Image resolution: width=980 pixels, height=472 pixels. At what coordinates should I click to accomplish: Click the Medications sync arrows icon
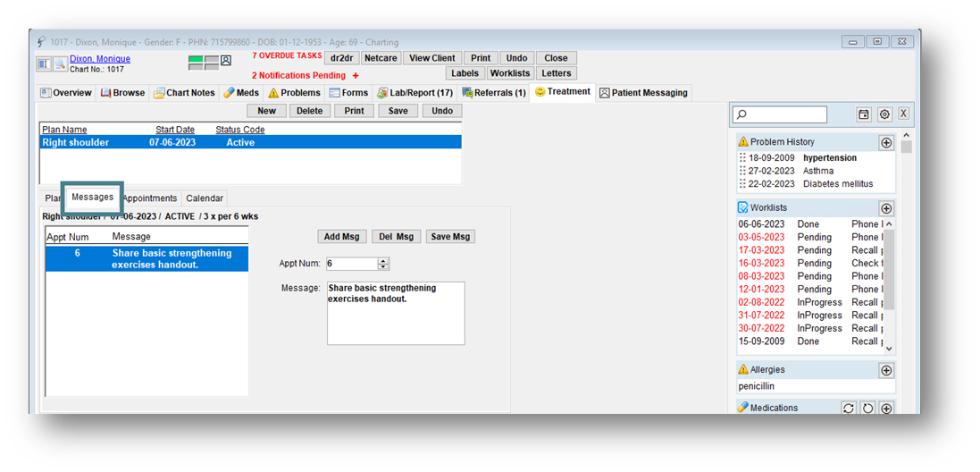(x=848, y=409)
